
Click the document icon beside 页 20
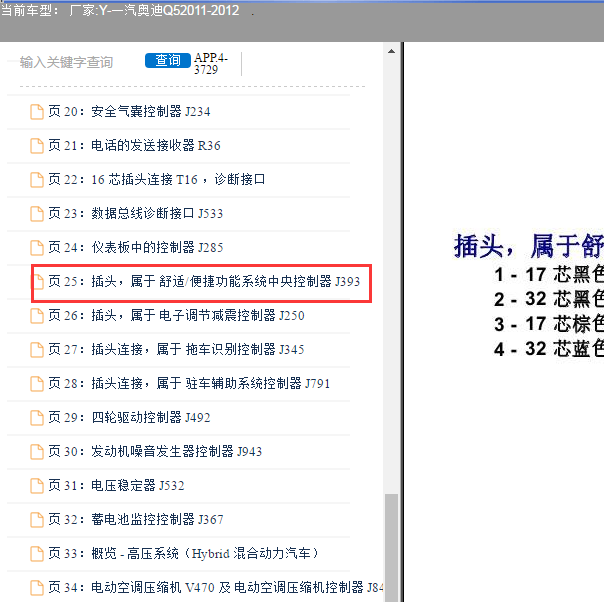point(37,112)
